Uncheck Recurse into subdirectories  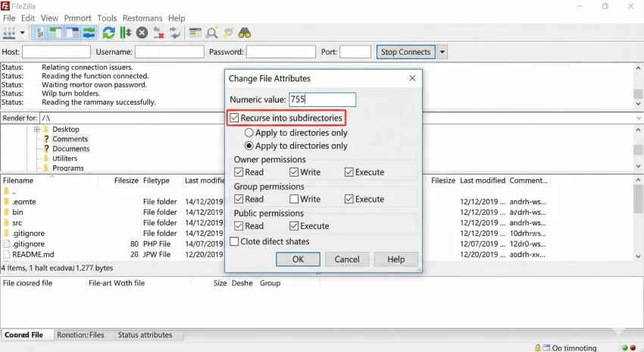[234, 118]
